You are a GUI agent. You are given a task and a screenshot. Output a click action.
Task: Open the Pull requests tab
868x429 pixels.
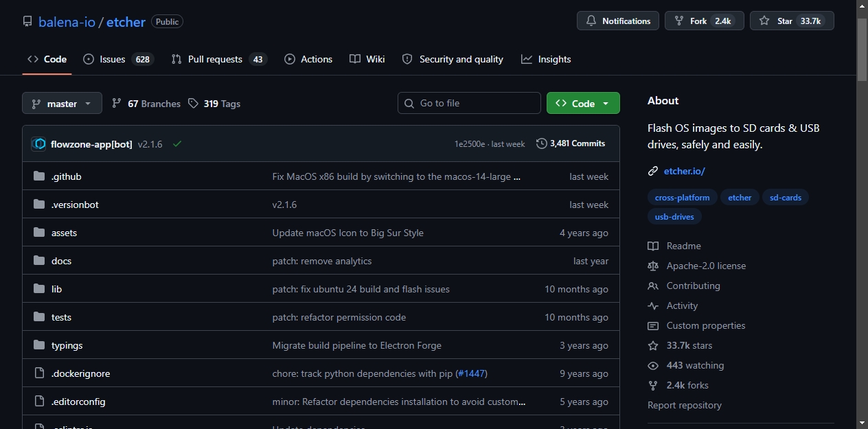point(219,59)
